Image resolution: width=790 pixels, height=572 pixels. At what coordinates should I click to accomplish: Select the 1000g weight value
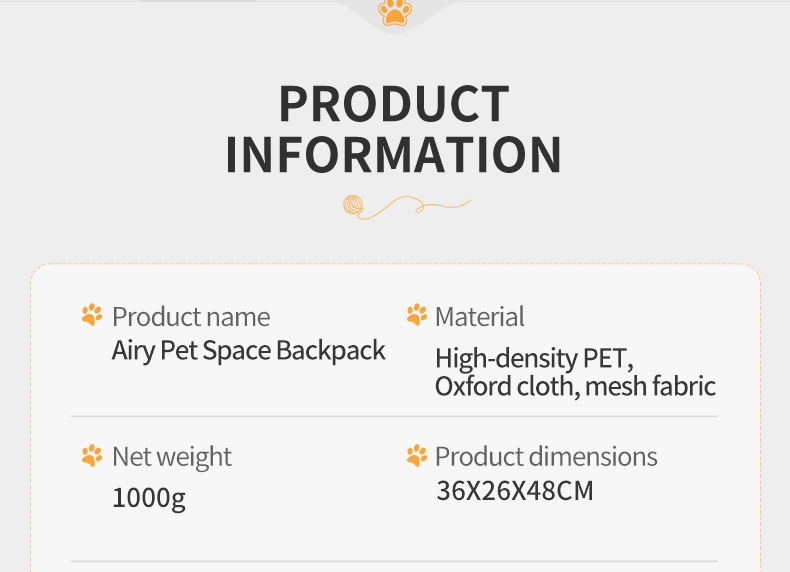click(149, 497)
